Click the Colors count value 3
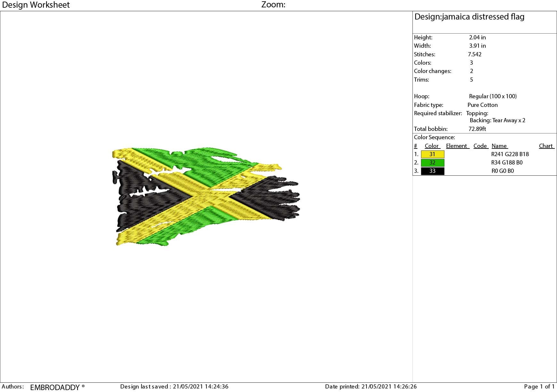 coord(471,63)
